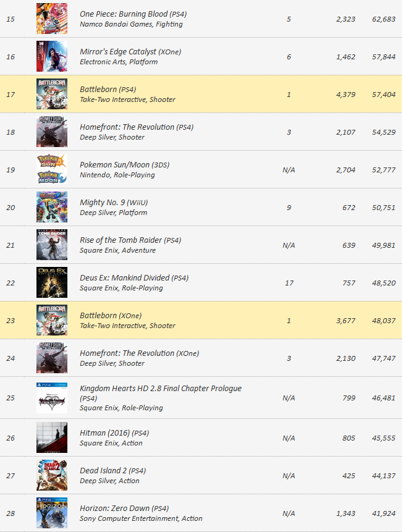Image resolution: width=403 pixels, height=532 pixels.
Task: Open One Piece: Burning Blood cover thumbnail
Action: click(x=52, y=19)
